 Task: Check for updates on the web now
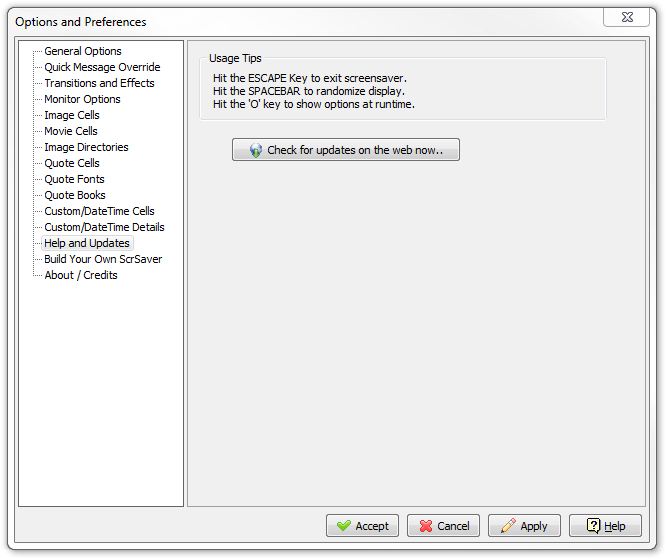tap(346, 150)
